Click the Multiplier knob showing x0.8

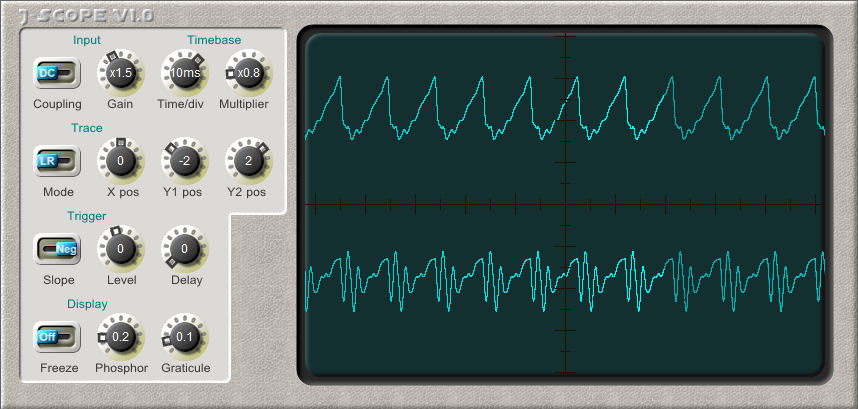tap(248, 73)
